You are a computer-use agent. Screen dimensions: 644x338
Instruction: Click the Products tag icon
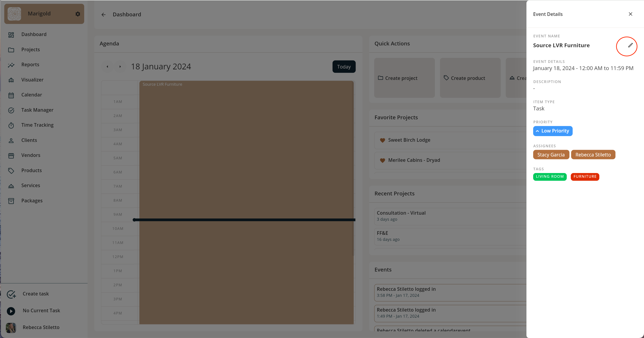[x=11, y=171]
